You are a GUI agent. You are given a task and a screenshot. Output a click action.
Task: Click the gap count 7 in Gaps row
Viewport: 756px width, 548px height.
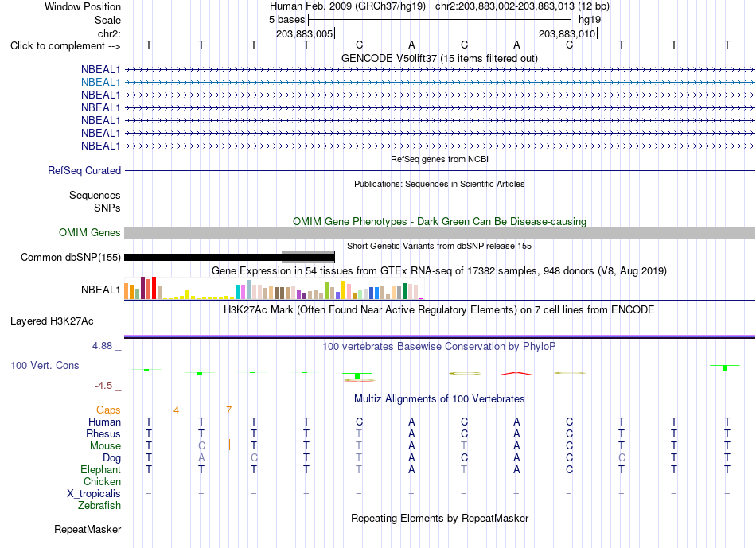(x=228, y=410)
